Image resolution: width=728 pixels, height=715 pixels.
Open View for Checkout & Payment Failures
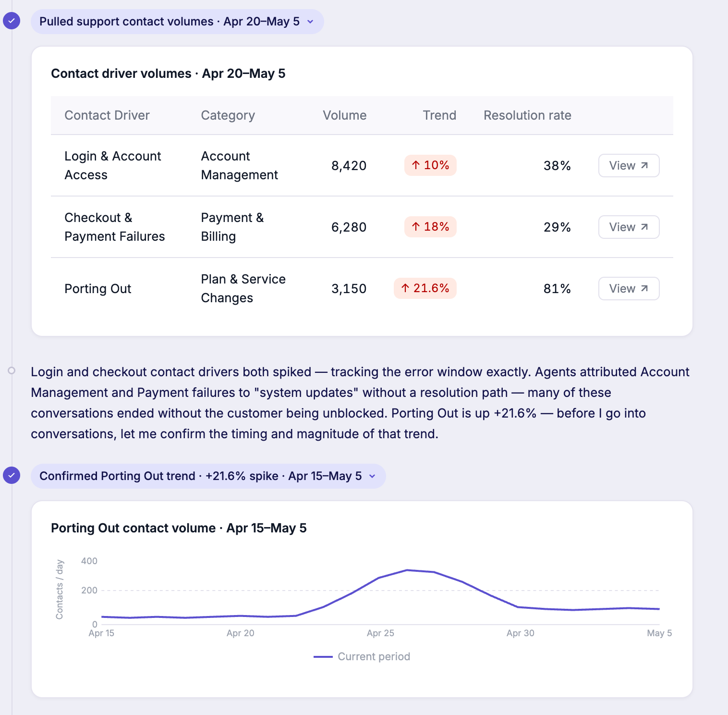click(629, 227)
